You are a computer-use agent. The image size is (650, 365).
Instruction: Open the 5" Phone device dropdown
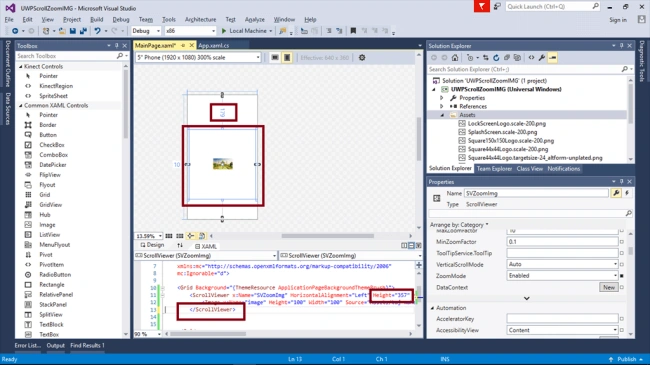coord(198,58)
